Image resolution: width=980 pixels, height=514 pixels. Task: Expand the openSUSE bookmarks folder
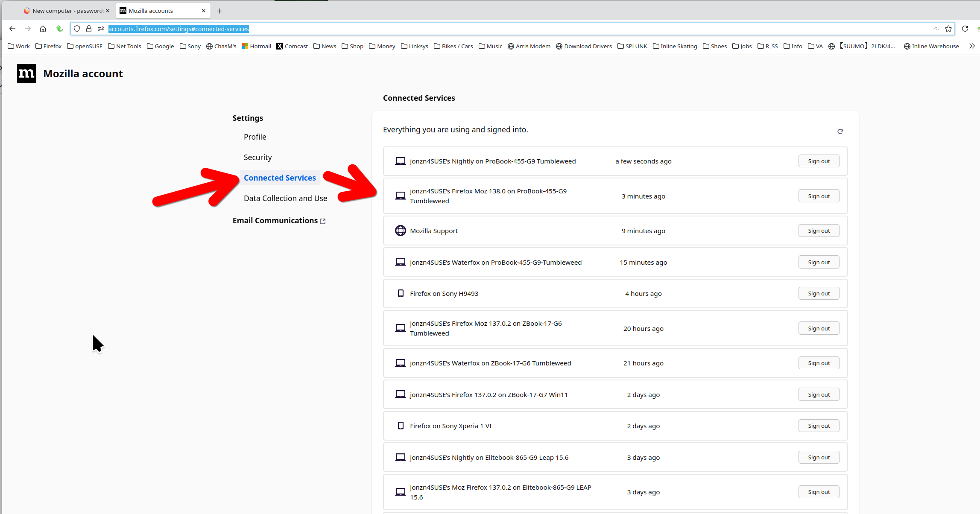tap(85, 46)
